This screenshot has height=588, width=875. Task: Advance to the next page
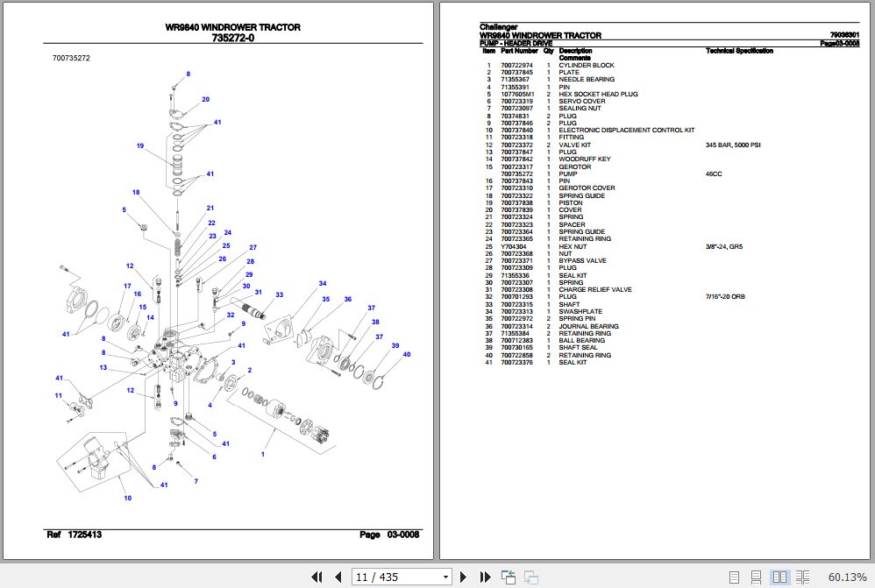(463, 577)
